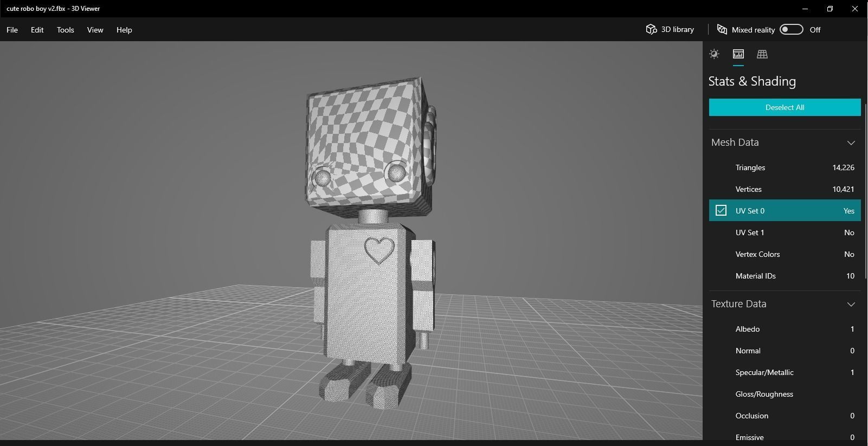Screen dimensions: 868x446
Task: Minimize the 3D Viewer window
Action: (805, 9)
